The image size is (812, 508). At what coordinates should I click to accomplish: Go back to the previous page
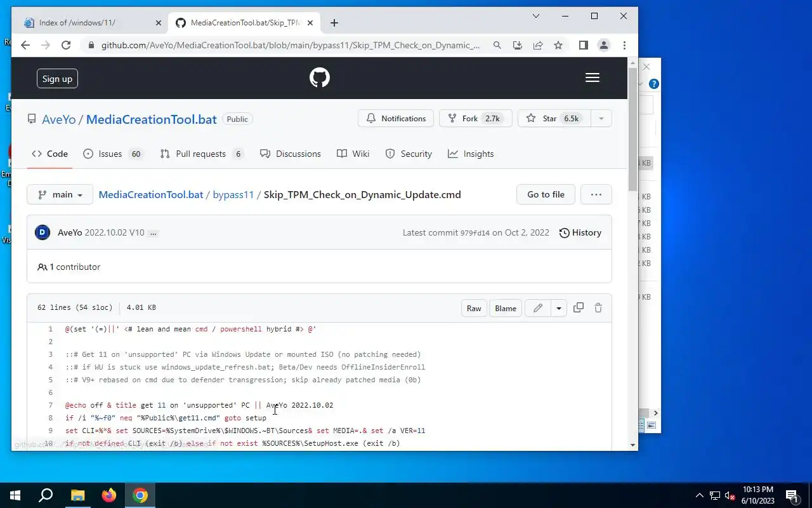(x=25, y=45)
